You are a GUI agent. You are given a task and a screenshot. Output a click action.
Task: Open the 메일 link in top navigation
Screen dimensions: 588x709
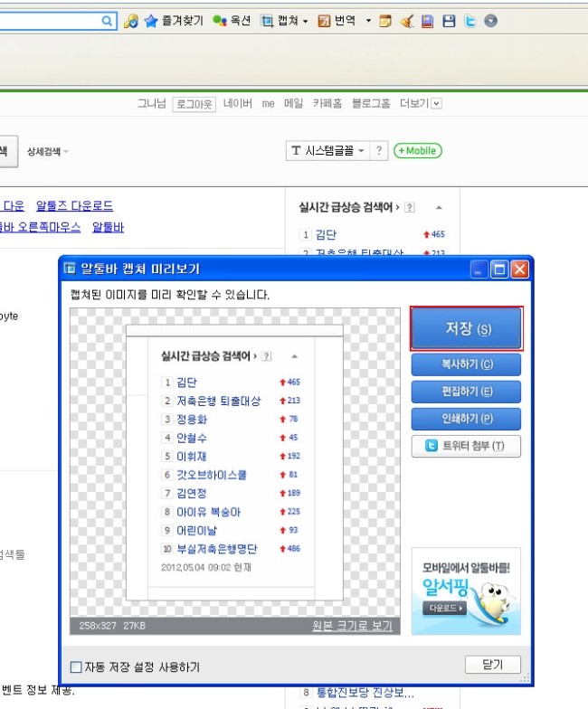click(293, 104)
